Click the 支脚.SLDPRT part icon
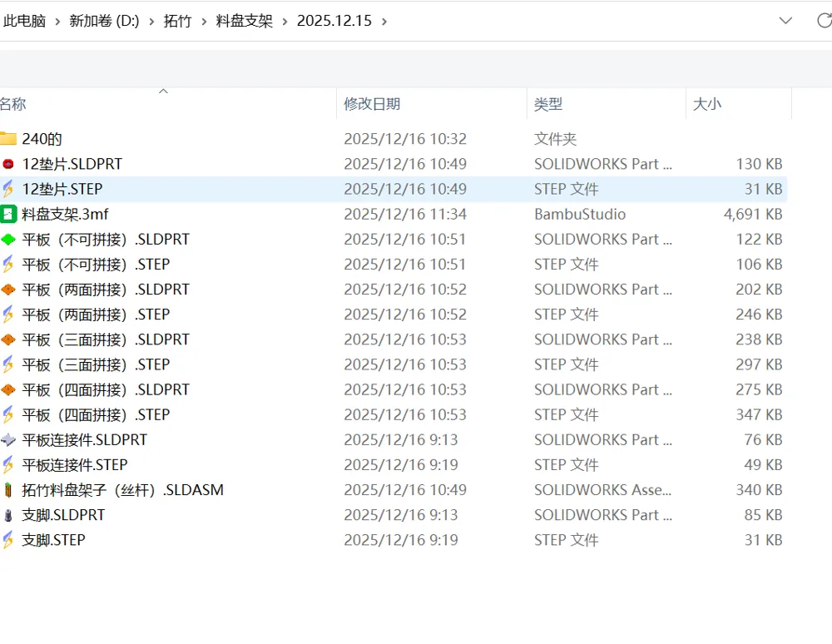The width and height of the screenshot is (832, 644). [8, 515]
